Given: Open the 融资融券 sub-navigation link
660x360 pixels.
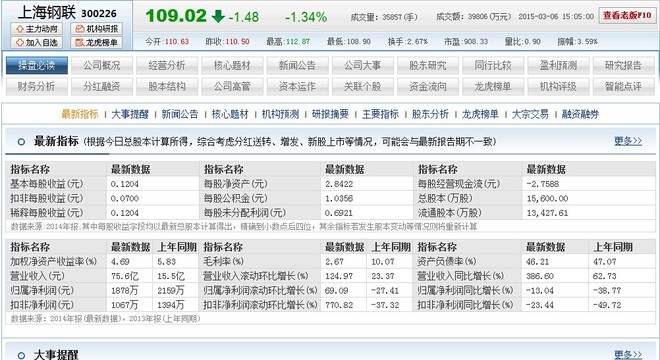Looking at the screenshot, I should pos(580,114).
